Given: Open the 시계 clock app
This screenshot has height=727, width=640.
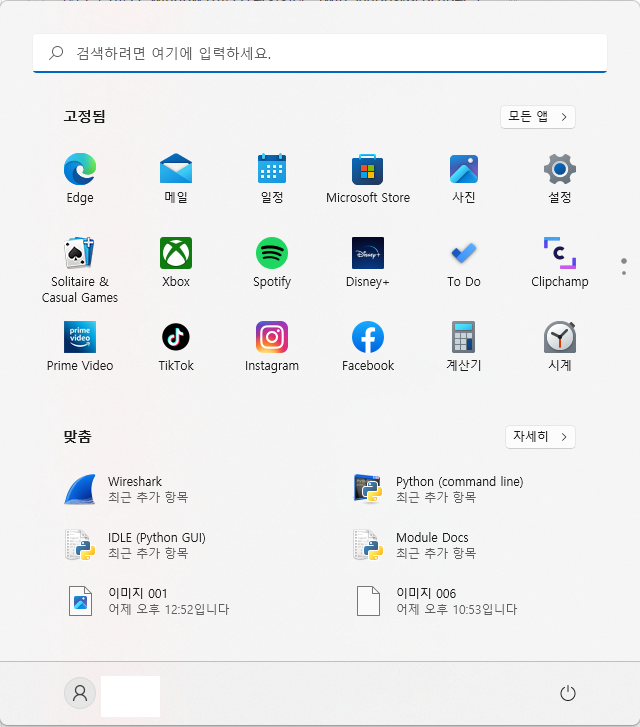Looking at the screenshot, I should [x=560, y=346].
